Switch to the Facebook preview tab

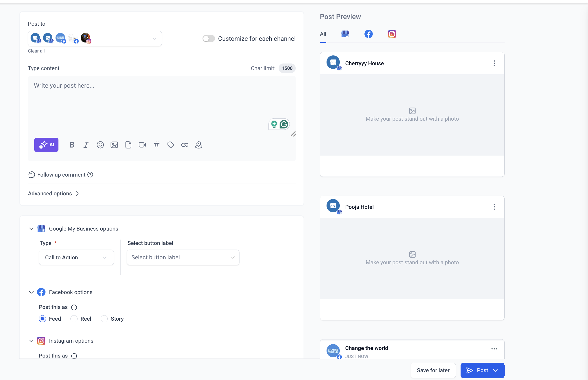pyautogui.click(x=368, y=34)
